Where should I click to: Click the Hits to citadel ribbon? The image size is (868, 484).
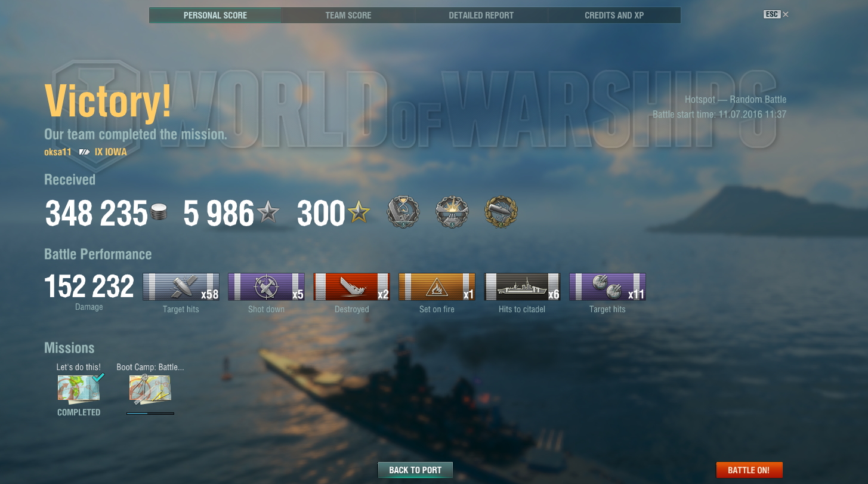click(x=522, y=287)
